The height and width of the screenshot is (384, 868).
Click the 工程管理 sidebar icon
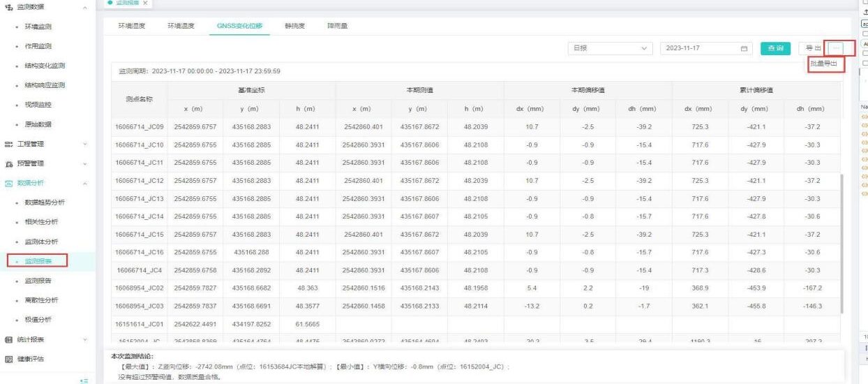click(8, 144)
